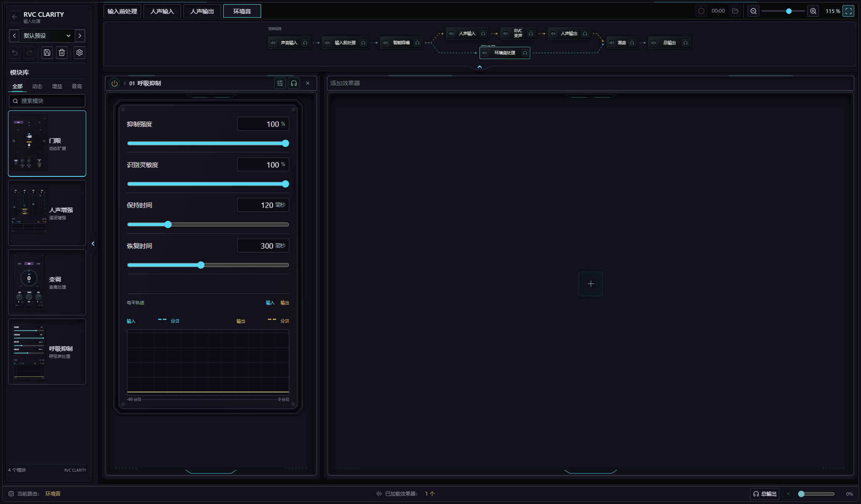
Task: Adjust the top zoom level slider
Action: [x=783, y=11]
